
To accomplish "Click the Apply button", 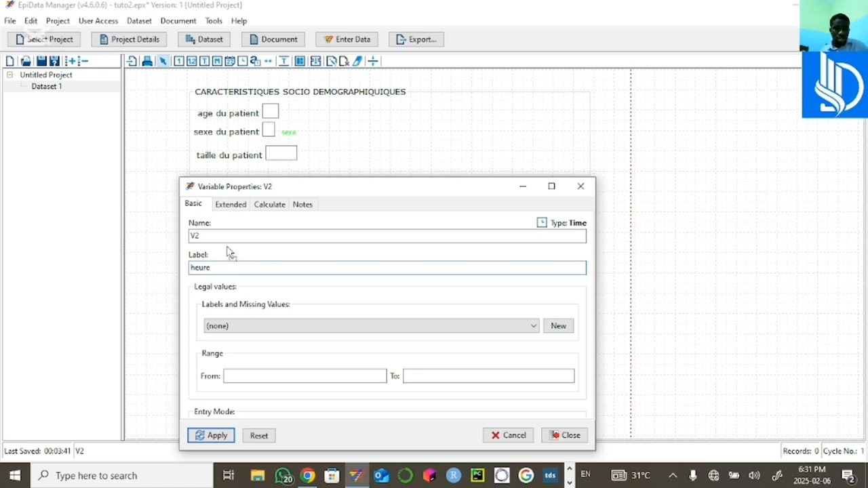I will point(211,435).
